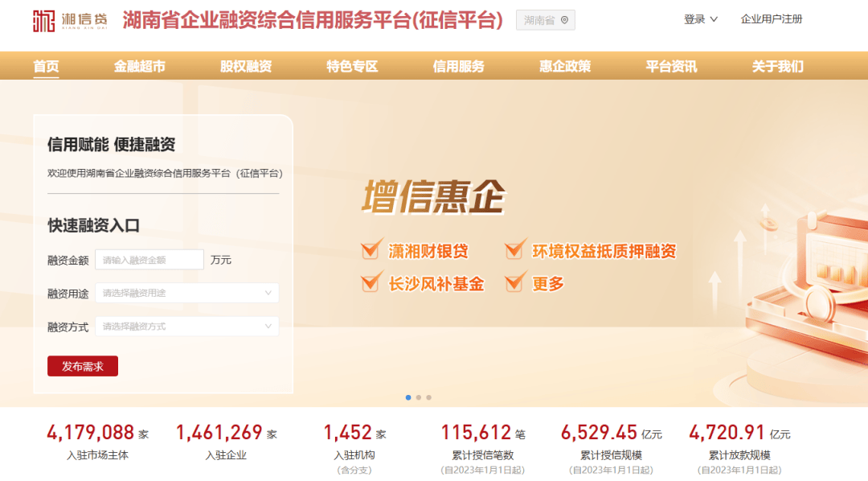868x481 pixels.
Task: Open the 登录 dropdown menu
Action: [700, 19]
